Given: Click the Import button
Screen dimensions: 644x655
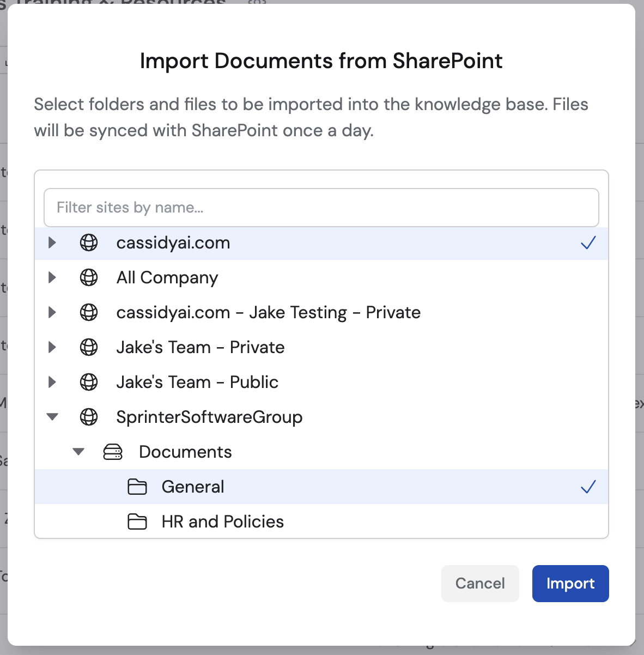Looking at the screenshot, I should (x=570, y=583).
